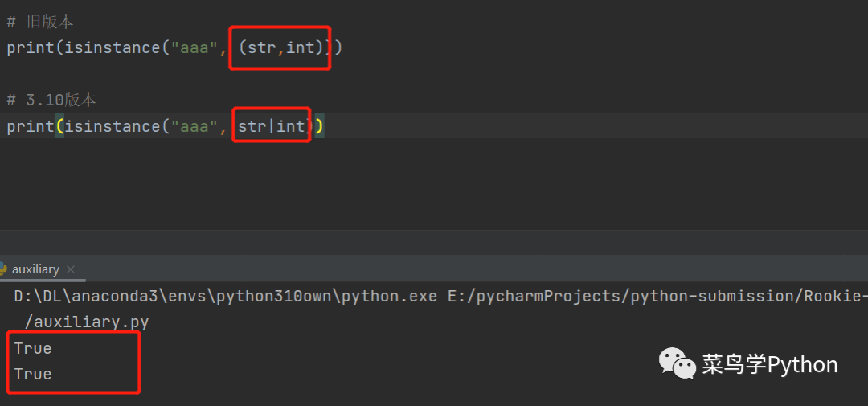Close the auxiliary run tab

coord(71,269)
